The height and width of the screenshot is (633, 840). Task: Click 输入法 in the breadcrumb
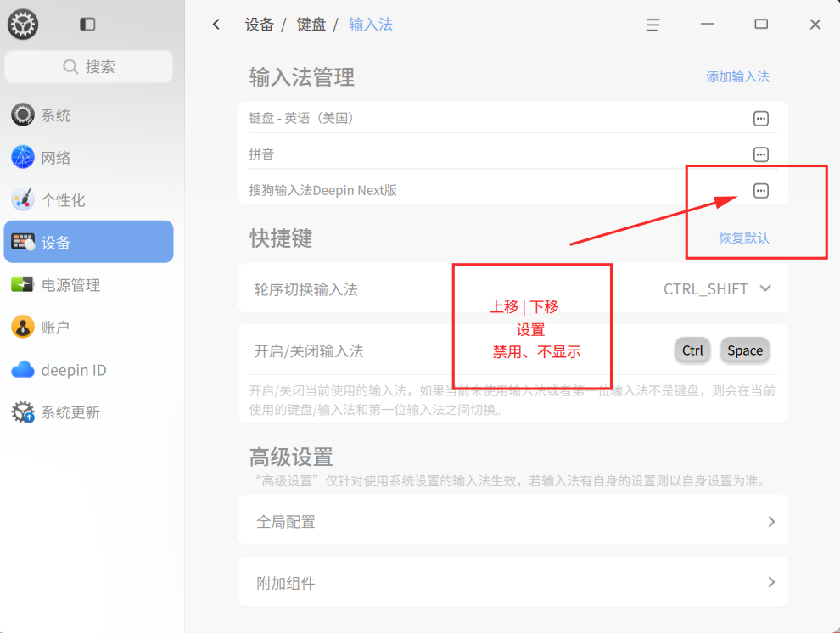tap(371, 25)
